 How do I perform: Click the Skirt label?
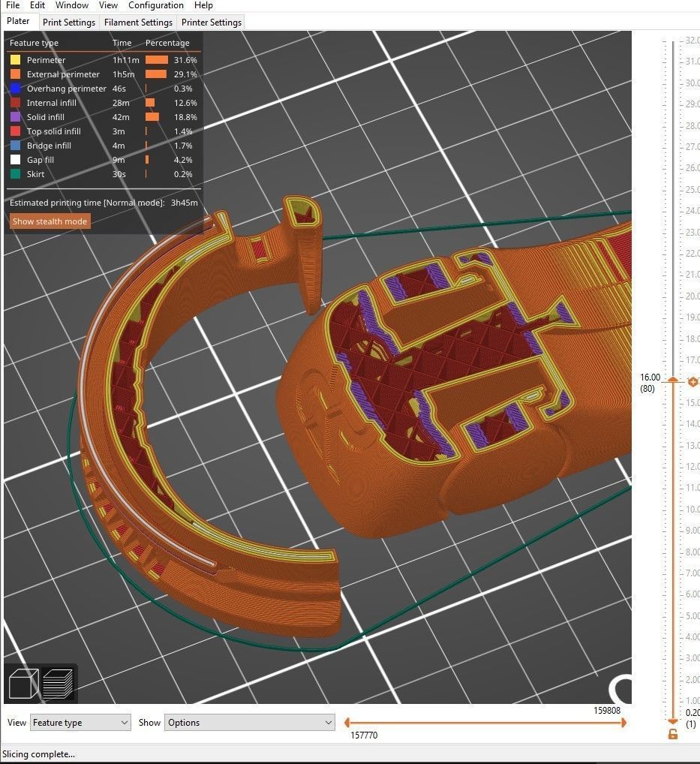point(35,174)
